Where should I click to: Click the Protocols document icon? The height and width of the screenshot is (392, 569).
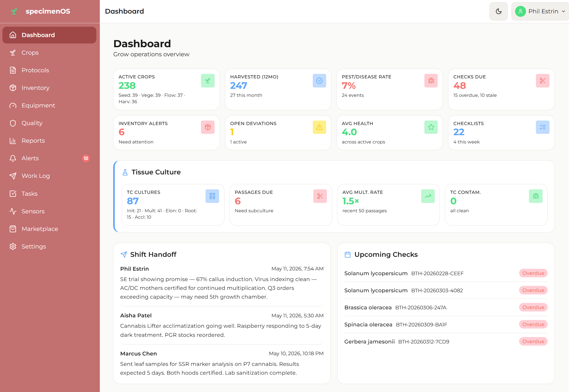[13, 70]
